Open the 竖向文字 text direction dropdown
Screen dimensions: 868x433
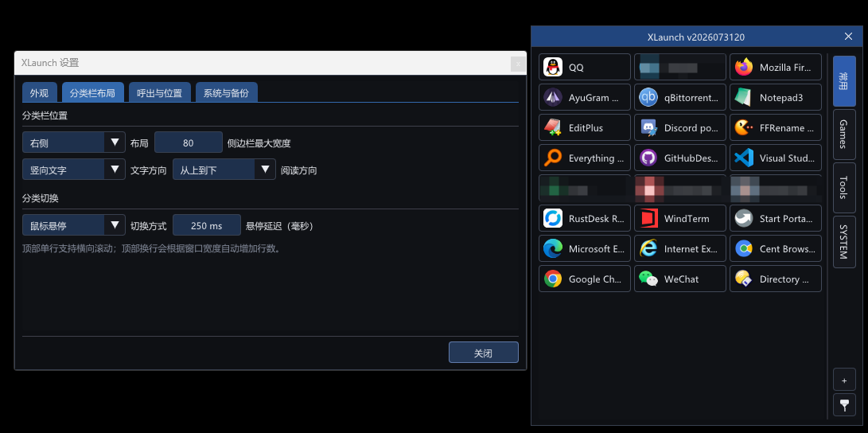[74, 170]
